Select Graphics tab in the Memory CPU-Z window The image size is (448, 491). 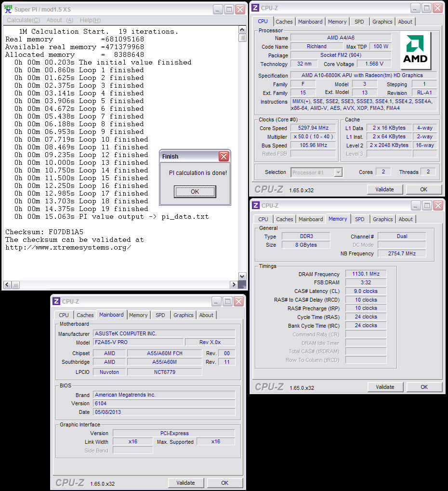(x=383, y=219)
